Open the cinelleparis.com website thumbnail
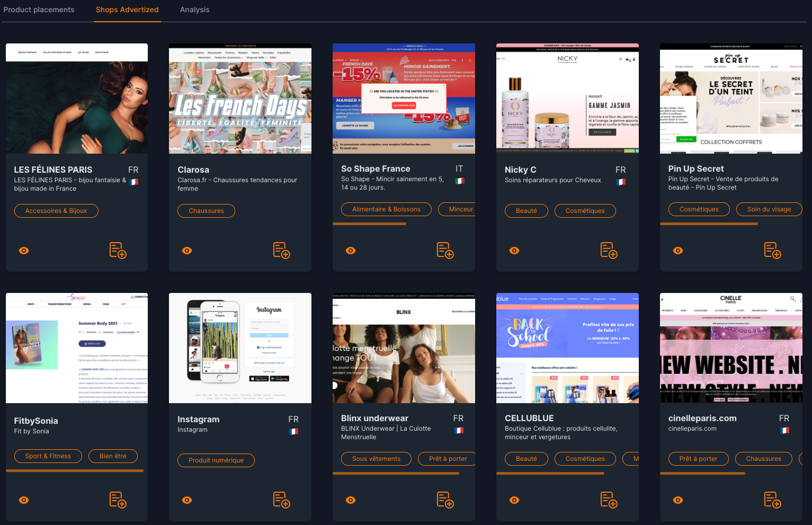812x525 pixels. point(731,348)
